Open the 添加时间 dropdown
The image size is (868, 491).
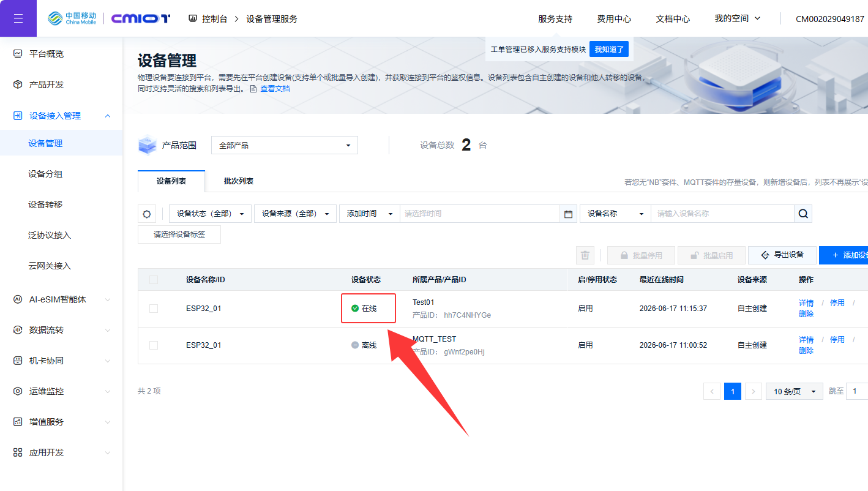[369, 214]
